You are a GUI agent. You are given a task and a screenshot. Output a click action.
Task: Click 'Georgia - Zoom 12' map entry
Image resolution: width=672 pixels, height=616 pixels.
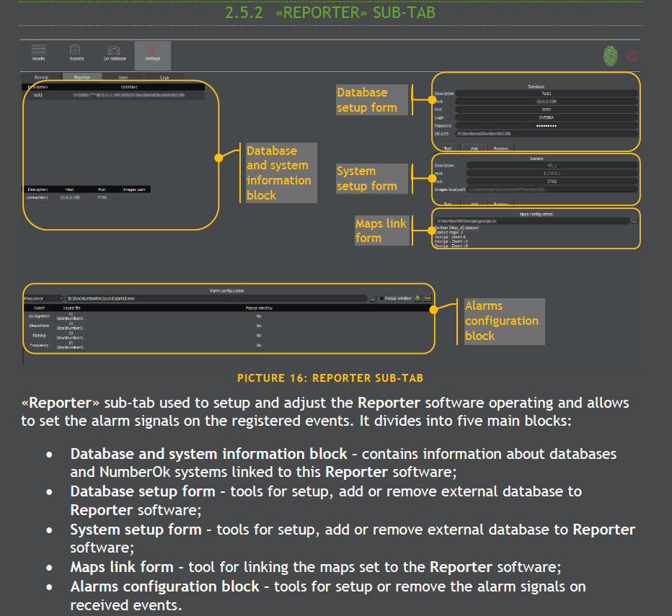[x=451, y=241]
